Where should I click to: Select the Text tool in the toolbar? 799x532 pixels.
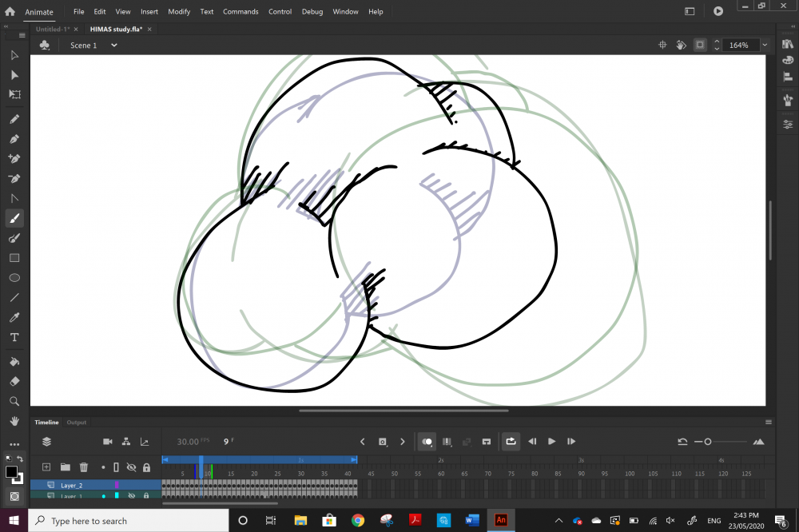(14, 337)
